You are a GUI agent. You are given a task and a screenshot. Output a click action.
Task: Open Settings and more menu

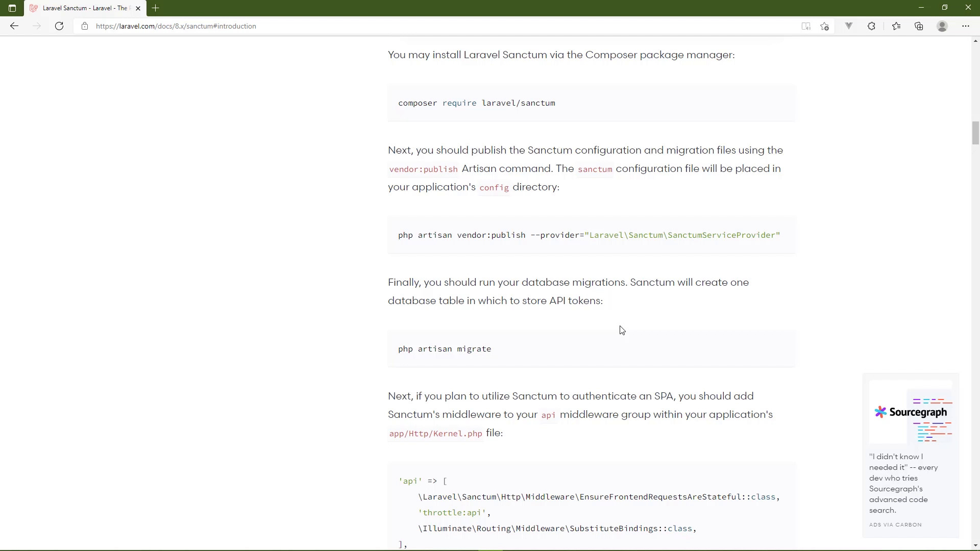966,26
